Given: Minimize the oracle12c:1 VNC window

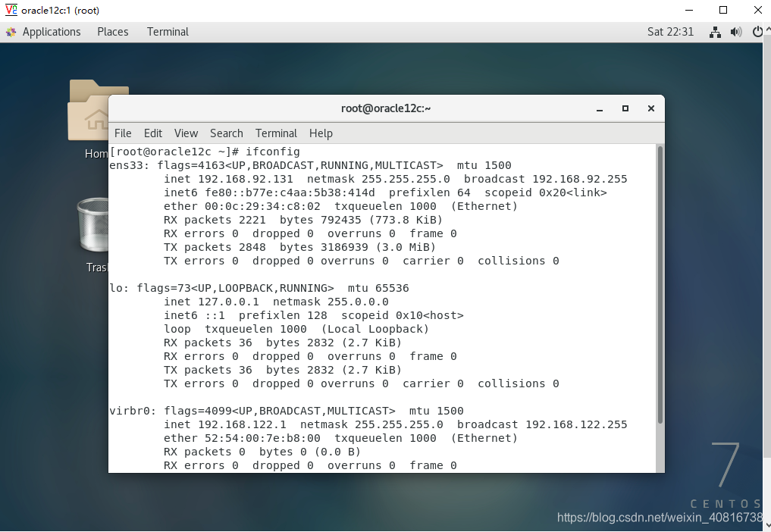Looking at the screenshot, I should (689, 10).
